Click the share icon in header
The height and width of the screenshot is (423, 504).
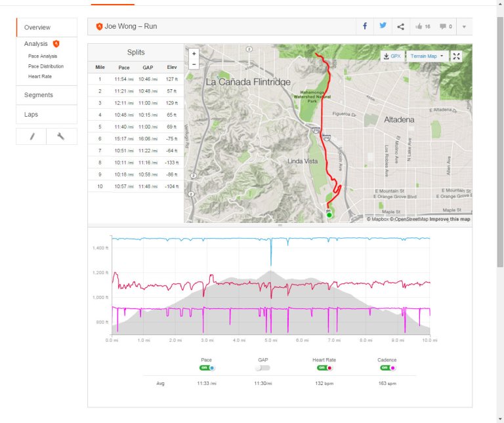(x=400, y=27)
